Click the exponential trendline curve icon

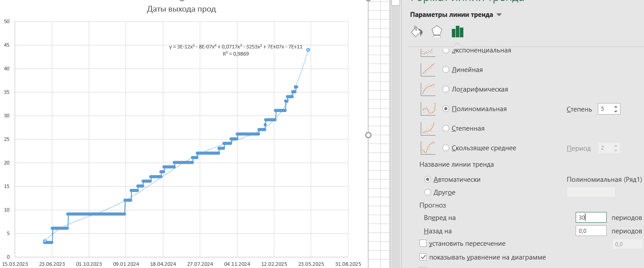point(427,51)
